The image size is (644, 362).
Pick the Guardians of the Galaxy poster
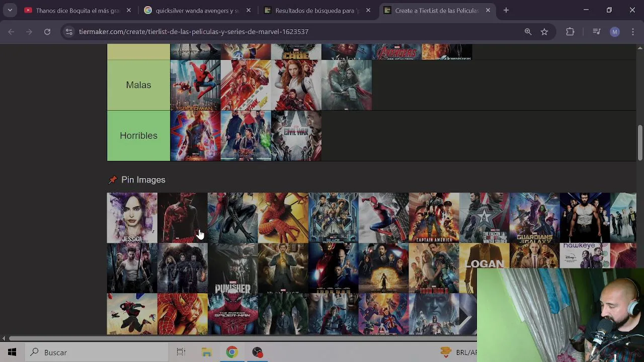[x=534, y=218]
